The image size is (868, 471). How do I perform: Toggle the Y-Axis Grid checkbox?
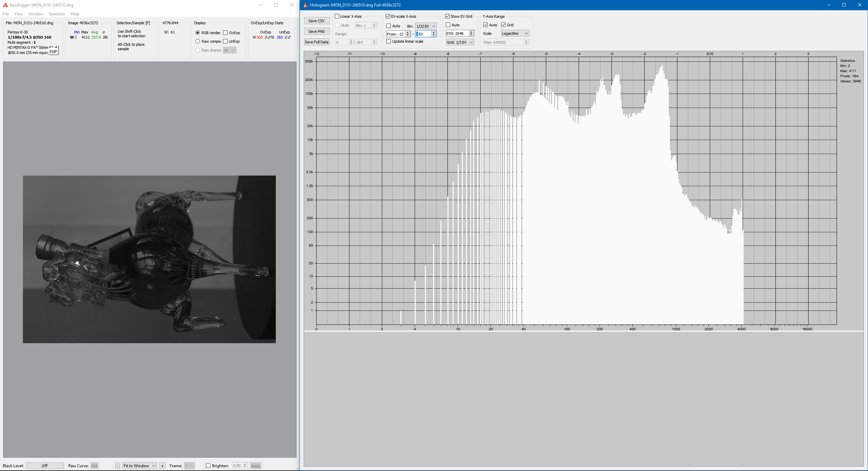(503, 25)
